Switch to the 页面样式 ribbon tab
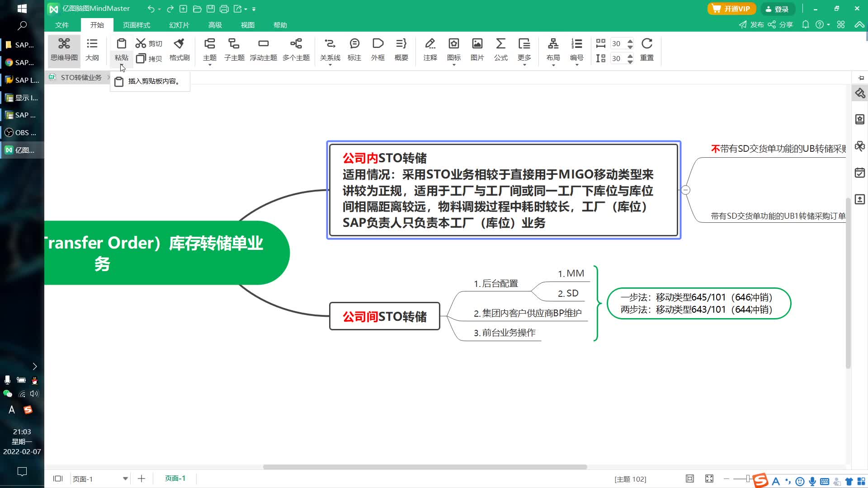The height and width of the screenshot is (488, 868). [x=137, y=25]
